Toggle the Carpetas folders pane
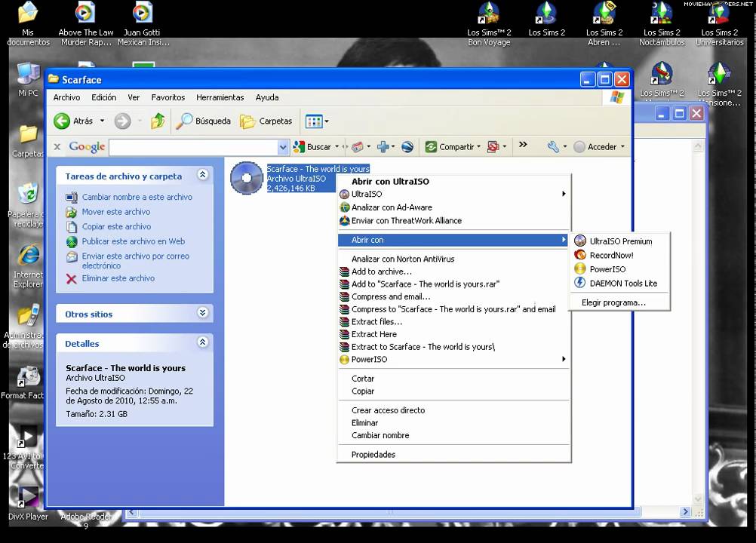This screenshot has width=756, height=543. (266, 121)
